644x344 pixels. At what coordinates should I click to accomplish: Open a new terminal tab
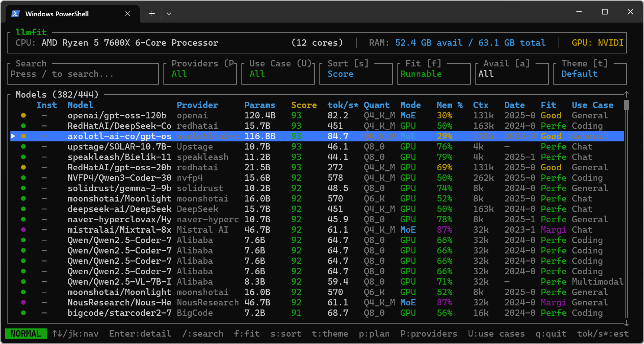pyautogui.click(x=152, y=14)
